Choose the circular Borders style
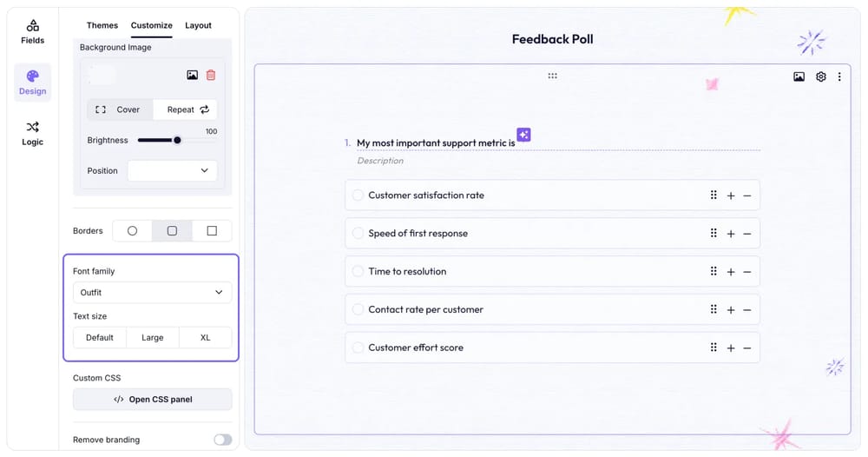Screen dimensions: 868x457 pos(132,231)
